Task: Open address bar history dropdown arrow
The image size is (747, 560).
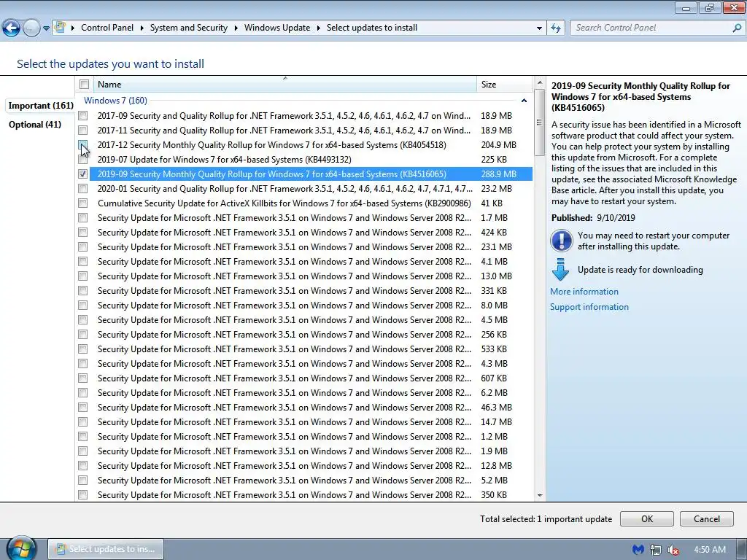Action: (539, 28)
